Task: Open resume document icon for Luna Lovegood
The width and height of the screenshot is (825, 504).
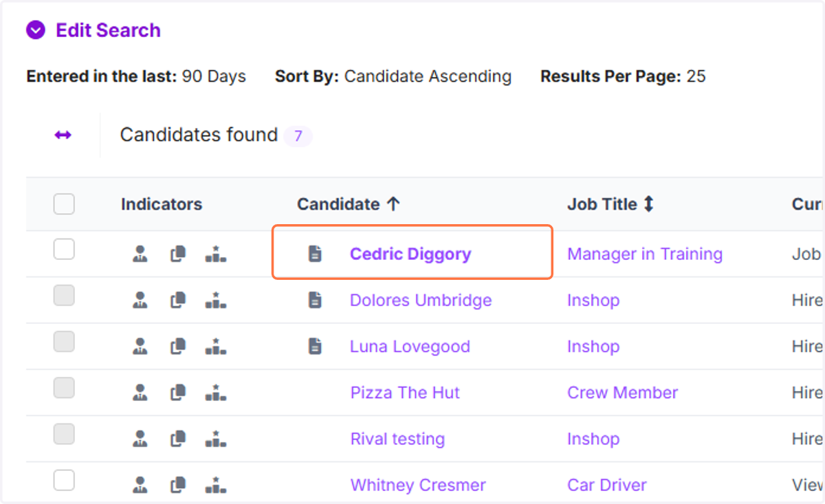Action: 315,346
